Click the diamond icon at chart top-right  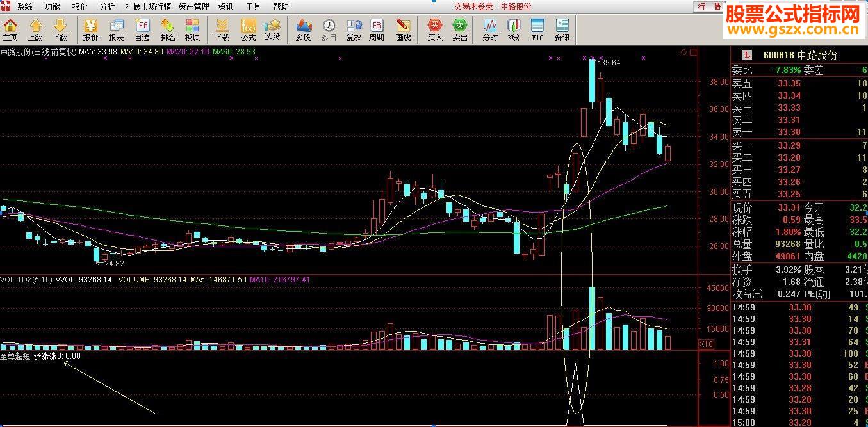click(x=684, y=52)
